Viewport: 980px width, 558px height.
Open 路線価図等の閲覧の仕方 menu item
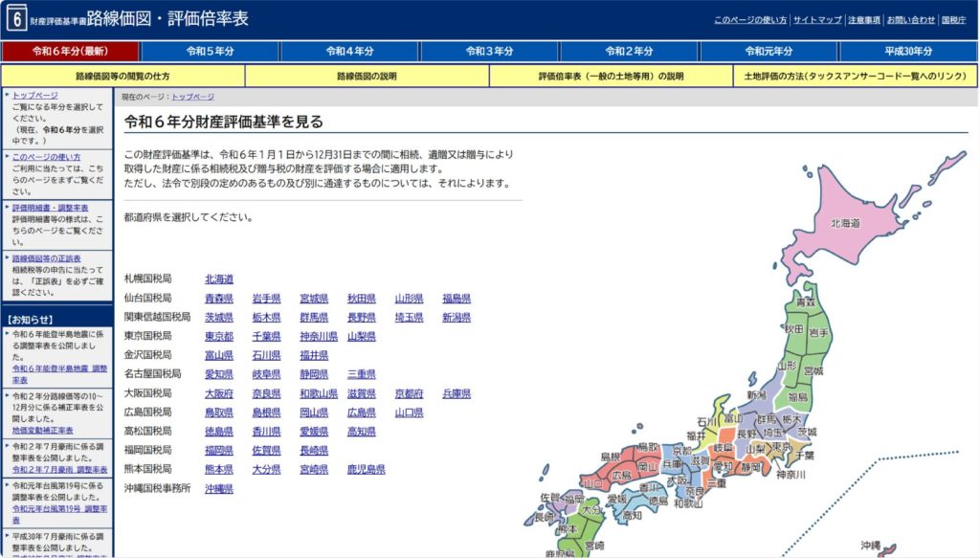coord(122,76)
